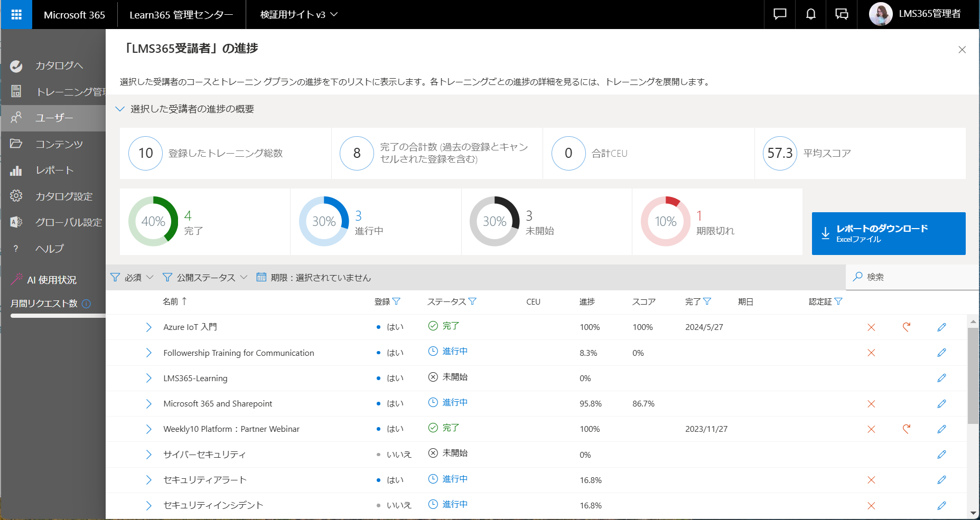The image size is (980, 520).
Task: Open カタログ設定 in the sidebar
Action: [63, 196]
